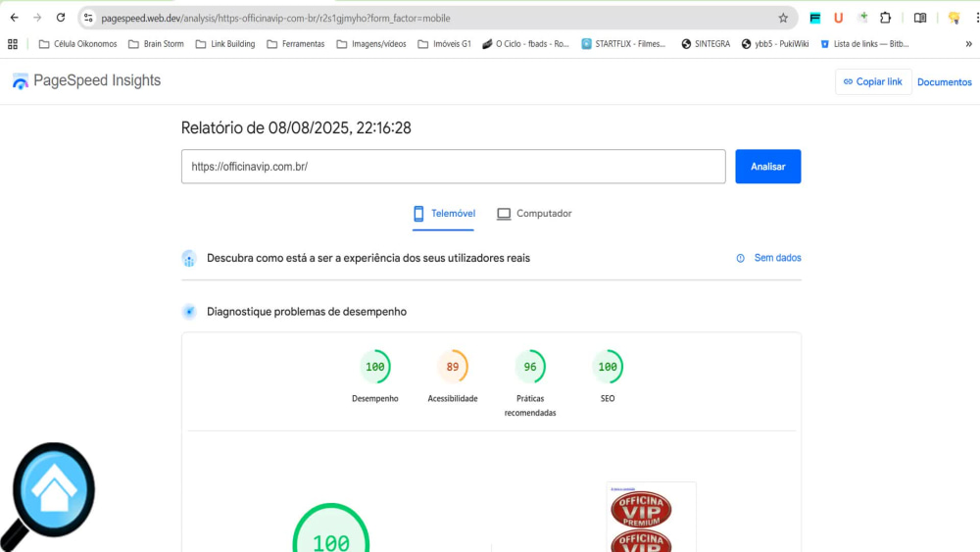
Task: Open the Brain Storm bookmark folder
Action: (156, 44)
